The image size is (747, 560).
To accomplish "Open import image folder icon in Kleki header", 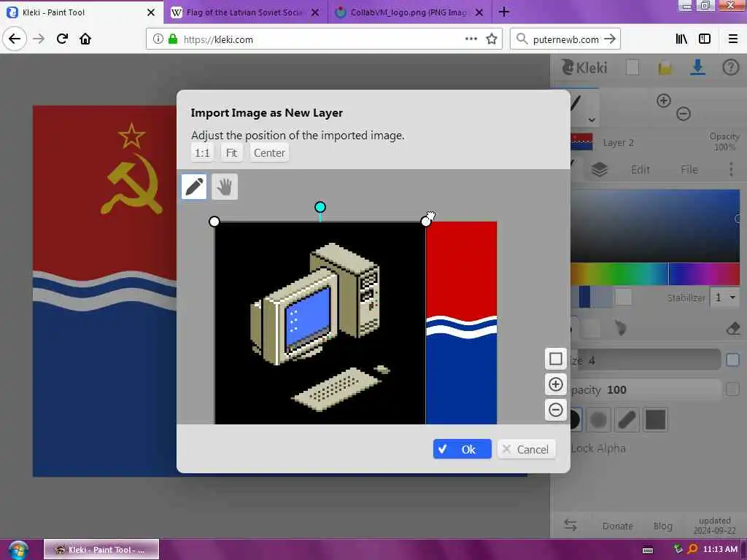I will [x=665, y=68].
